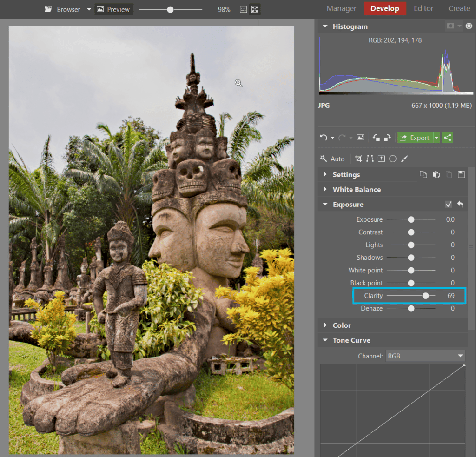Adjust the Shadows slider
The height and width of the screenshot is (457, 476).
411,258
